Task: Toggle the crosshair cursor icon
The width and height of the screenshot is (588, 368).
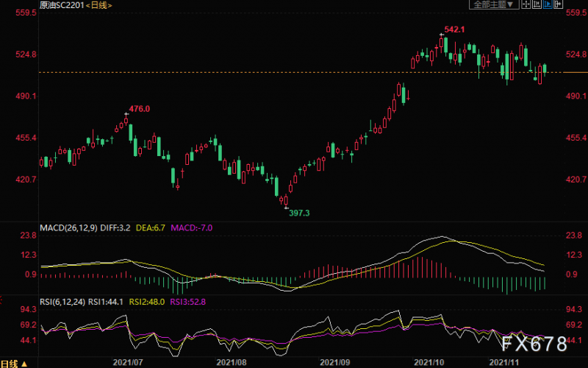Action: tap(526, 4)
